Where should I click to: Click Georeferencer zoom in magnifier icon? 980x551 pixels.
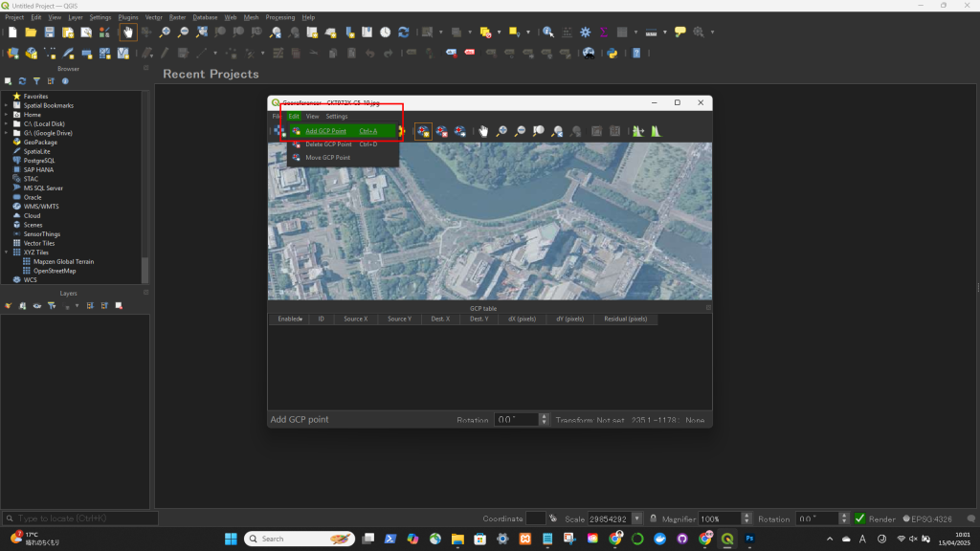(x=501, y=131)
